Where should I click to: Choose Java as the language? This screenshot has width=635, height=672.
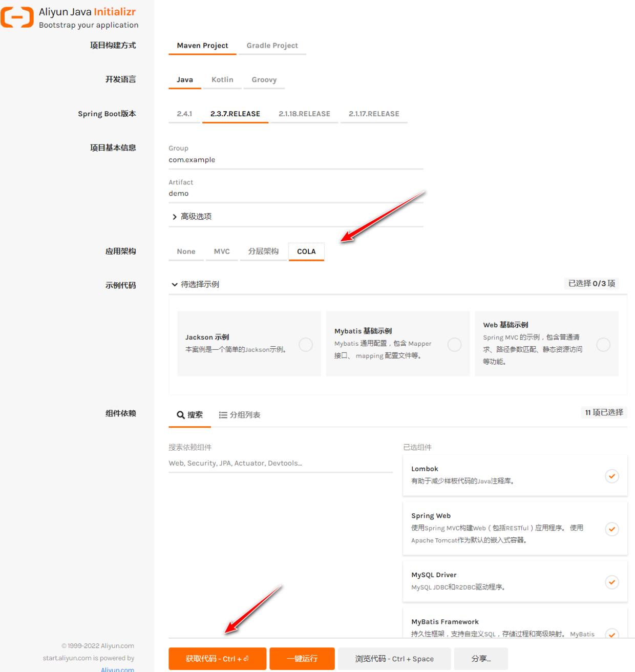[185, 80]
